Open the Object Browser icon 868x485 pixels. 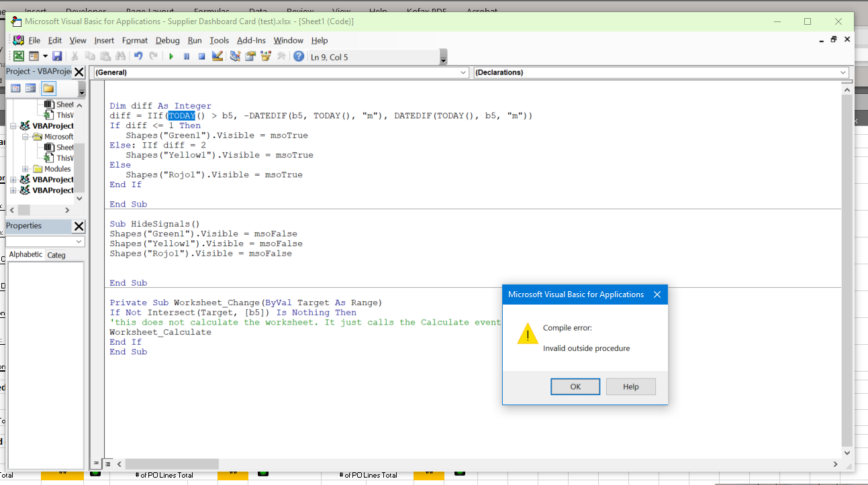click(266, 56)
